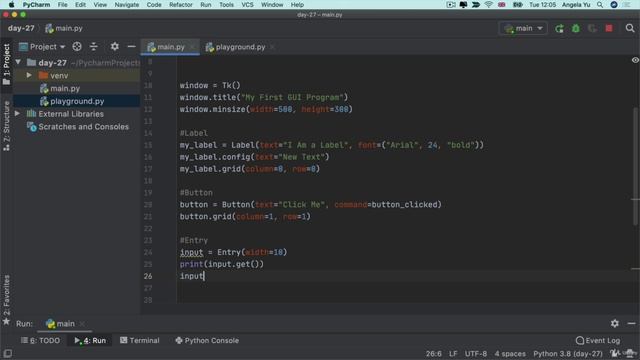Click the 4 spaces indent setting
Viewport: 640px width, 360px height.
point(510,354)
